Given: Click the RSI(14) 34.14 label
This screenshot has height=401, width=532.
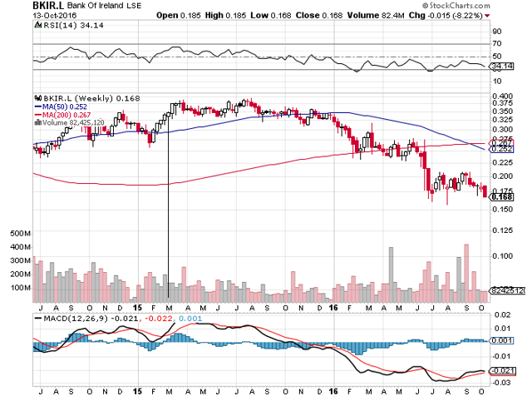Looking at the screenshot, I should pyautogui.click(x=73, y=25).
